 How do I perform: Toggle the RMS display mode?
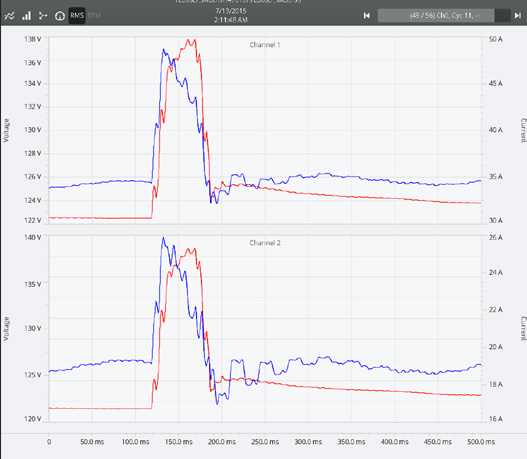[77, 15]
